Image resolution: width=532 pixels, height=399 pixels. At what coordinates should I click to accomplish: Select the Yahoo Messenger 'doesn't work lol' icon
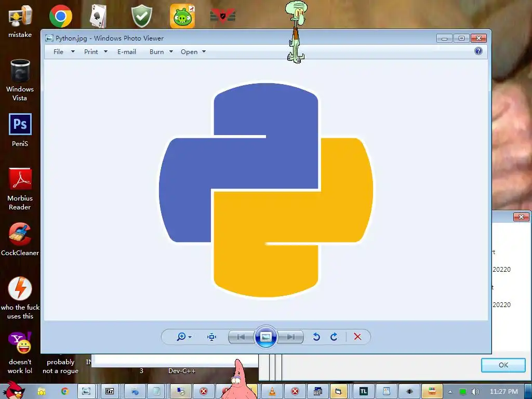(20, 353)
